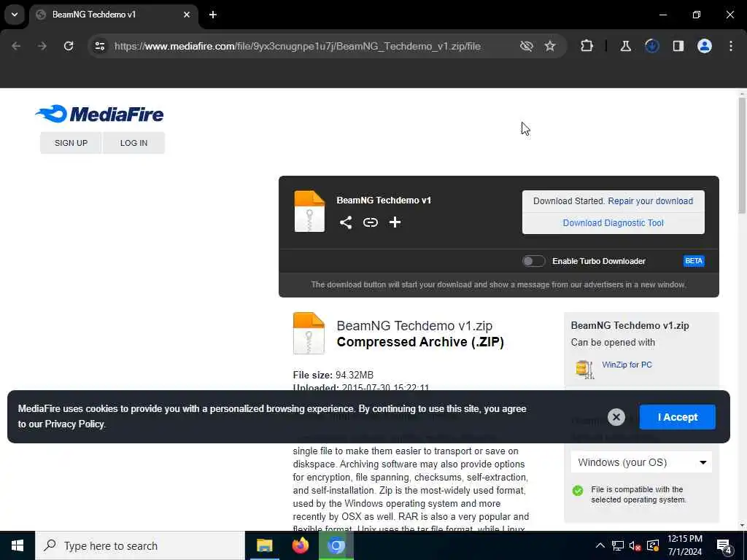
Task: Show hidden system tray icons
Action: (x=600, y=545)
